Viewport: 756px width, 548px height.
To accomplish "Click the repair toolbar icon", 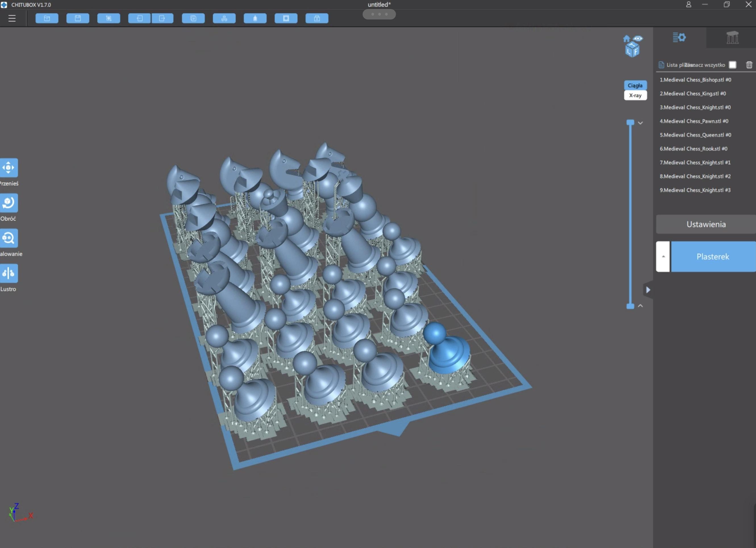I will [317, 18].
